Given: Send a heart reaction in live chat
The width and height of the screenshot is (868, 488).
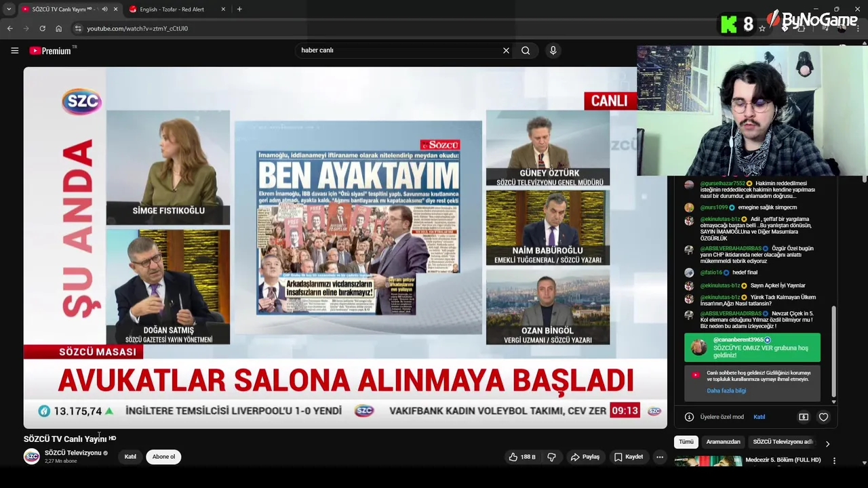Looking at the screenshot, I should tap(823, 417).
